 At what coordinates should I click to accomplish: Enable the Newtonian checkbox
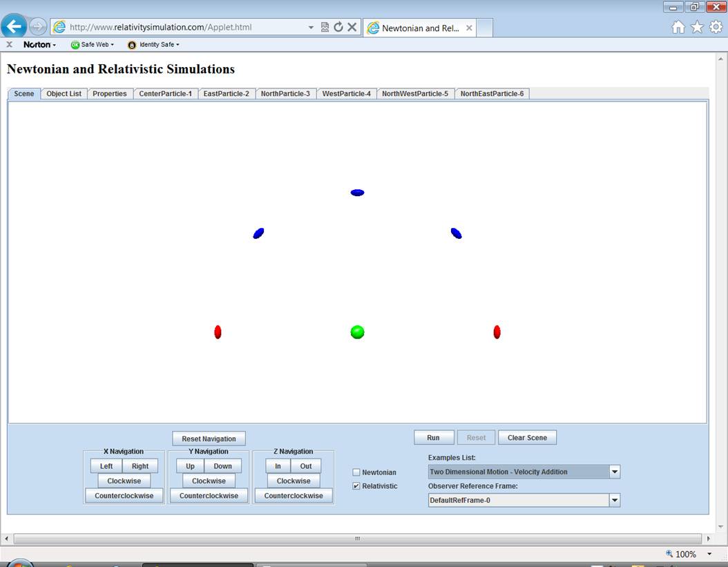click(x=356, y=472)
